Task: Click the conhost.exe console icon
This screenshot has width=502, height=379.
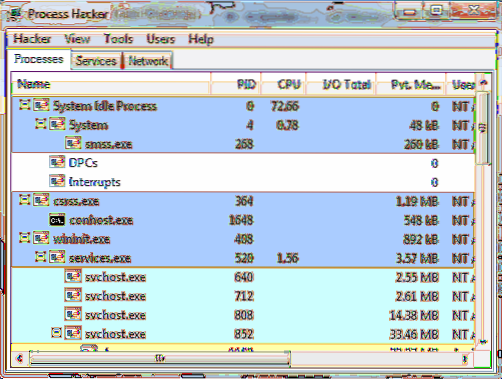Action: click(57, 220)
